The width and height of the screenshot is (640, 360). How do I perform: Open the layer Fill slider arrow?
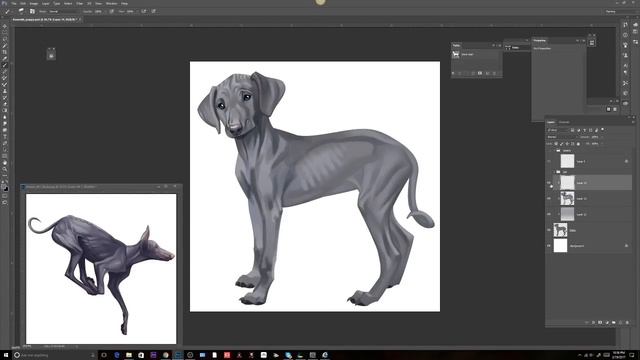[x=602, y=144]
